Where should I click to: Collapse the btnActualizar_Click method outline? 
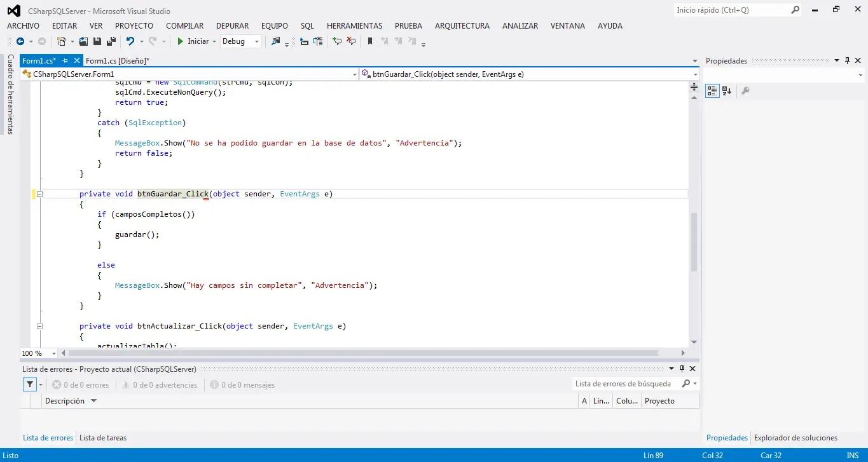(x=39, y=326)
